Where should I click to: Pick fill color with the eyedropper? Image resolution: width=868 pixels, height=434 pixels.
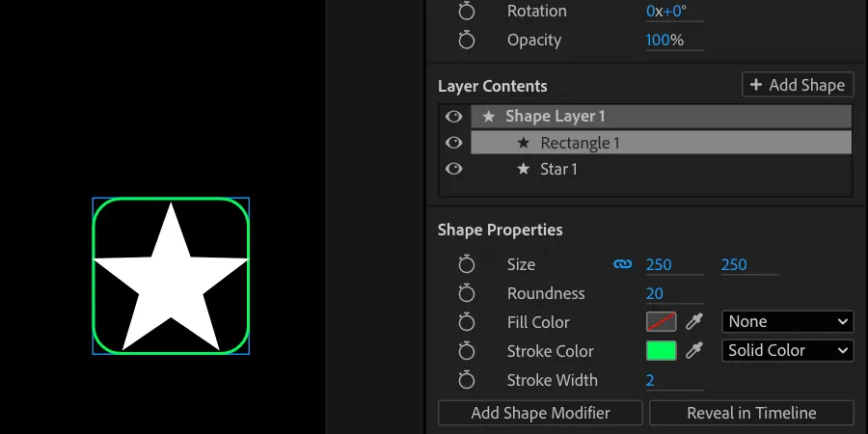coord(694,322)
